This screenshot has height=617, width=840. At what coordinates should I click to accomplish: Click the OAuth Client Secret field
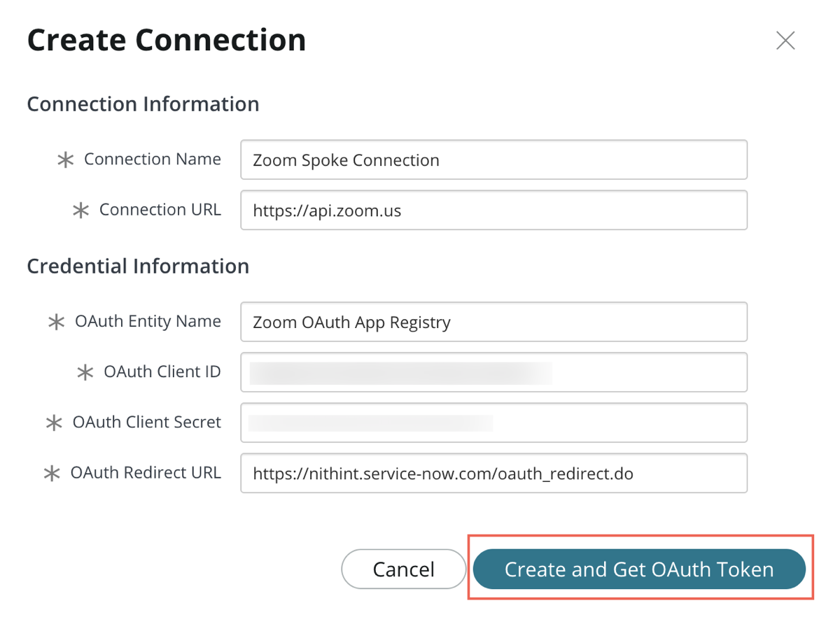coord(493,423)
